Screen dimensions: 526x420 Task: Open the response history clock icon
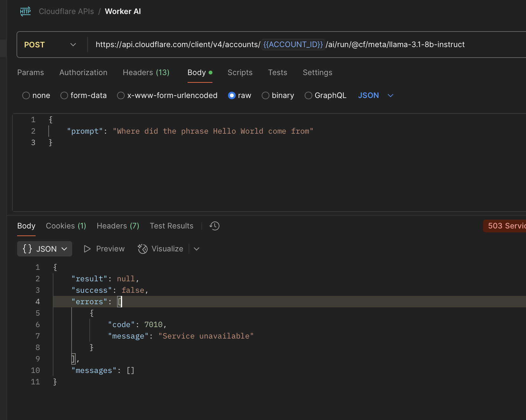click(x=214, y=226)
